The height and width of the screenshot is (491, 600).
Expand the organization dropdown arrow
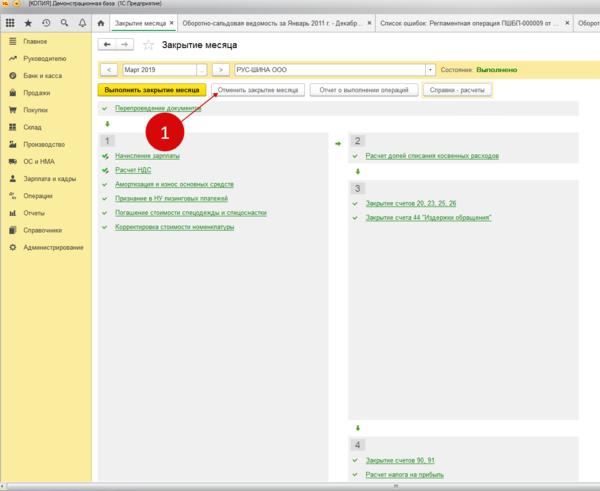coord(430,70)
